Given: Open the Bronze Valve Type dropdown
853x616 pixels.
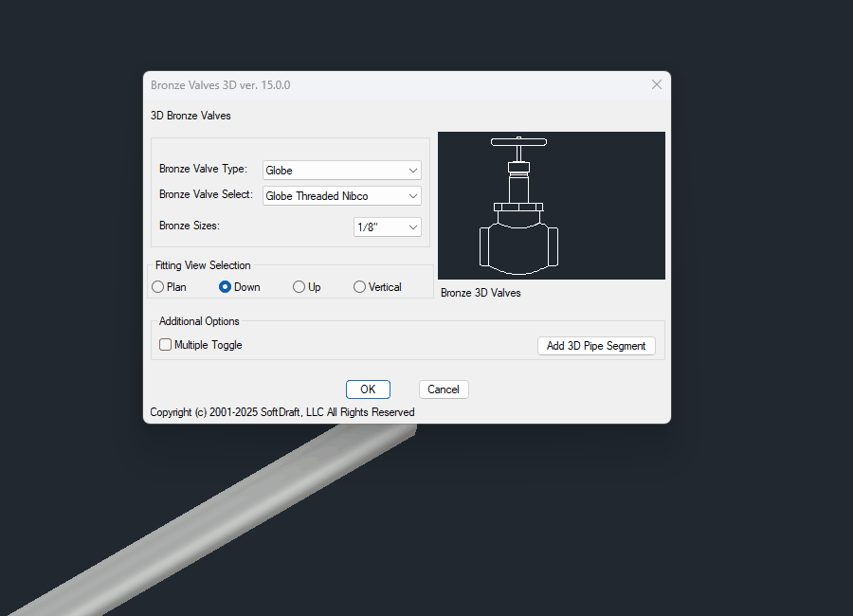Looking at the screenshot, I should click(341, 171).
